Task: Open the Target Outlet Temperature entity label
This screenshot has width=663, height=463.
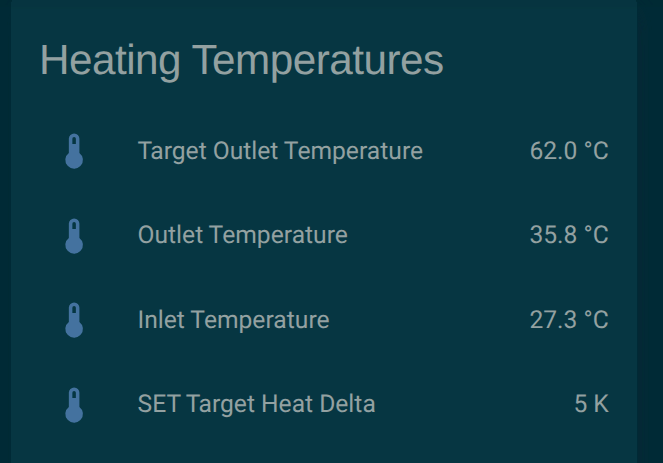Action: tap(280, 151)
